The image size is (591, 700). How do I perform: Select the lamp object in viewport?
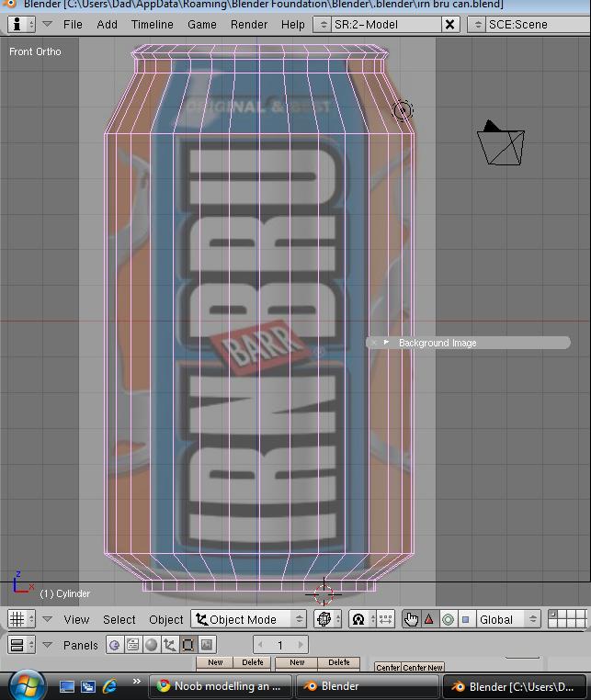point(403,110)
